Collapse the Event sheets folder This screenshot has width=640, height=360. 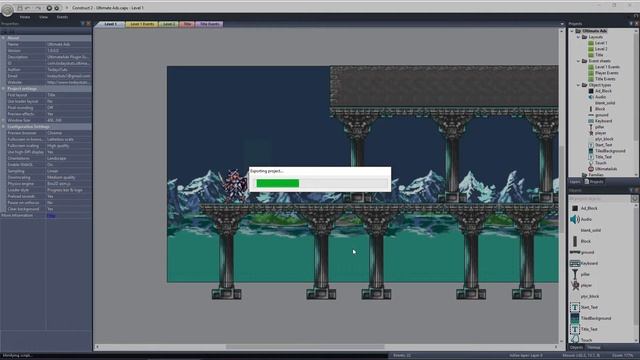[x=578, y=61]
